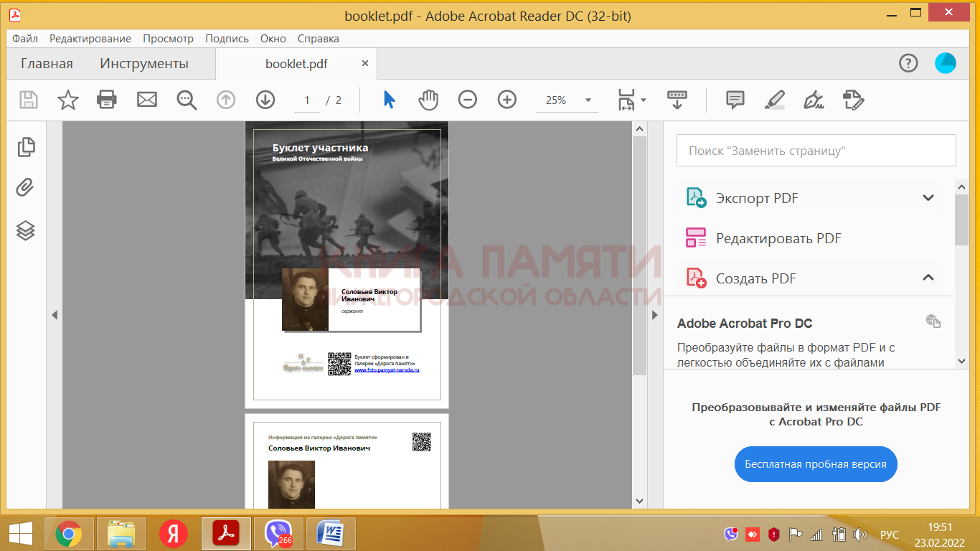Collapse the Создать PDF section chevron
980x551 pixels.
point(928,277)
